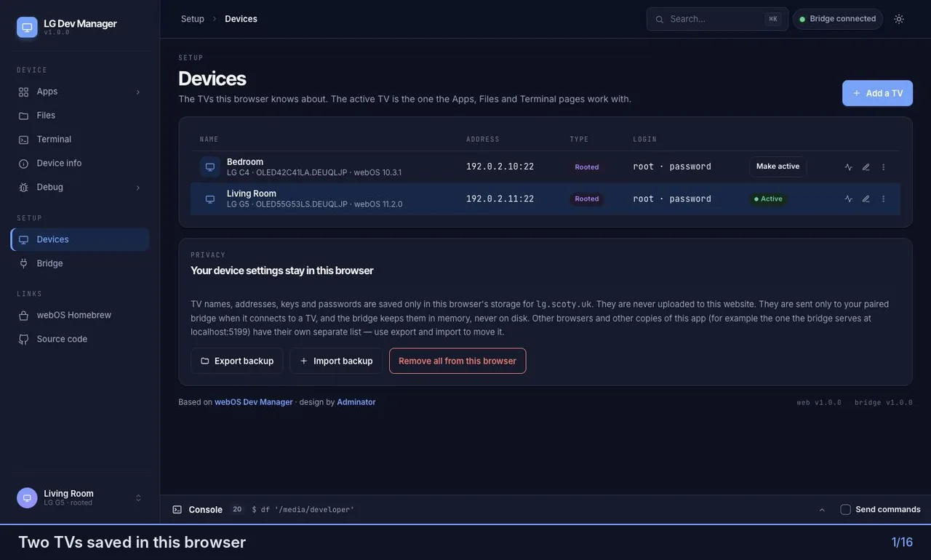
Task: Expand the Apps sidebar section
Action: [80, 92]
